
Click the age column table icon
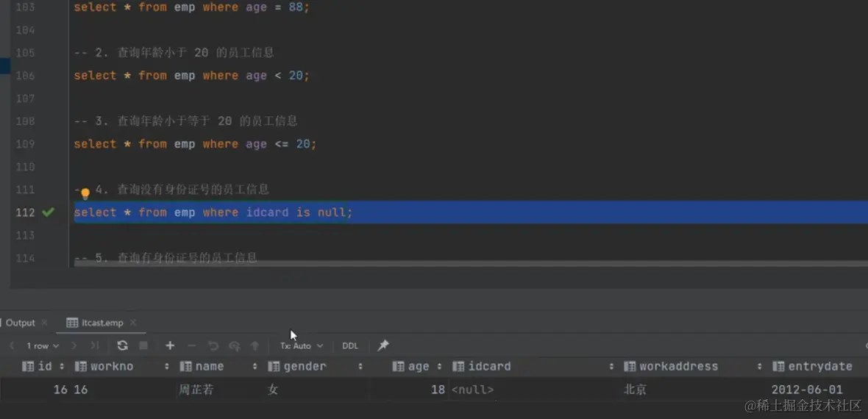point(398,366)
